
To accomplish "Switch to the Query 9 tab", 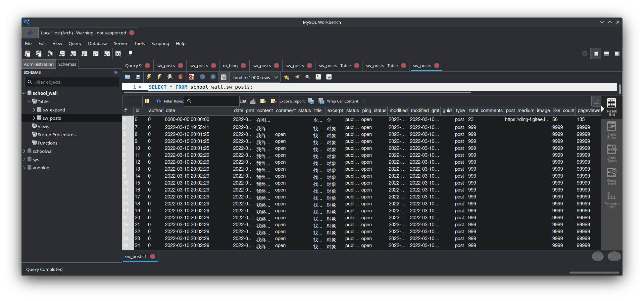I will click(x=133, y=65).
